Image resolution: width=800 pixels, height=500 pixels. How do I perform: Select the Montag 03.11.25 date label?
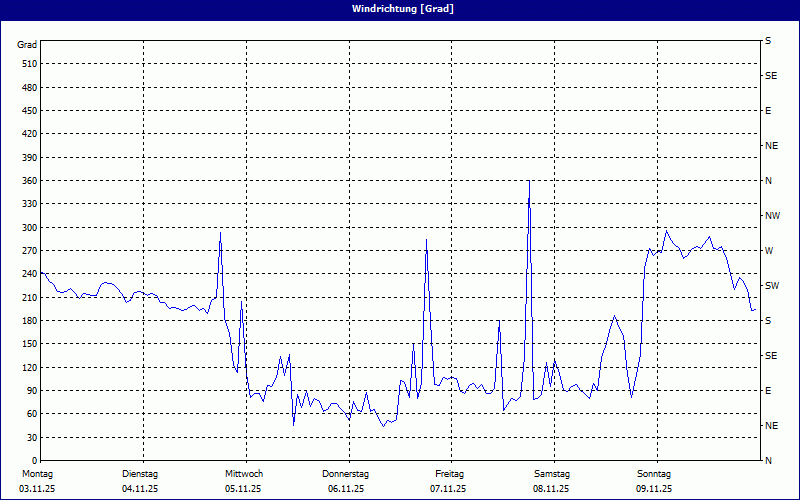coord(36,481)
